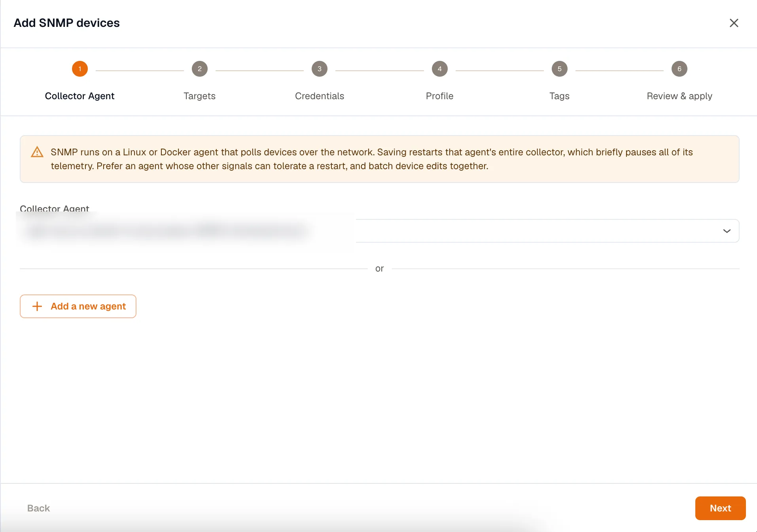Click the step 6 circle icon
The image size is (757, 532).
pyautogui.click(x=679, y=69)
